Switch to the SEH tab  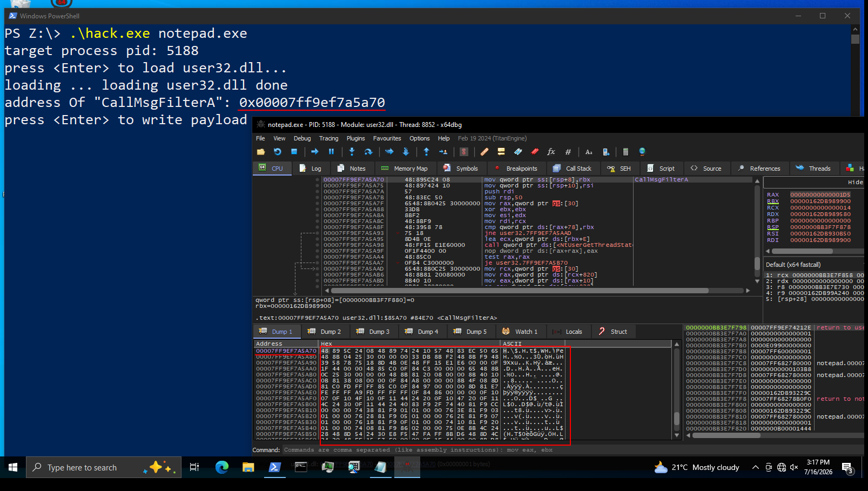click(x=619, y=169)
